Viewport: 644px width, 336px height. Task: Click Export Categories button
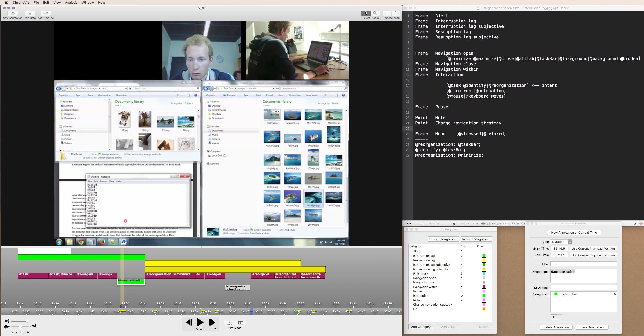(443, 239)
